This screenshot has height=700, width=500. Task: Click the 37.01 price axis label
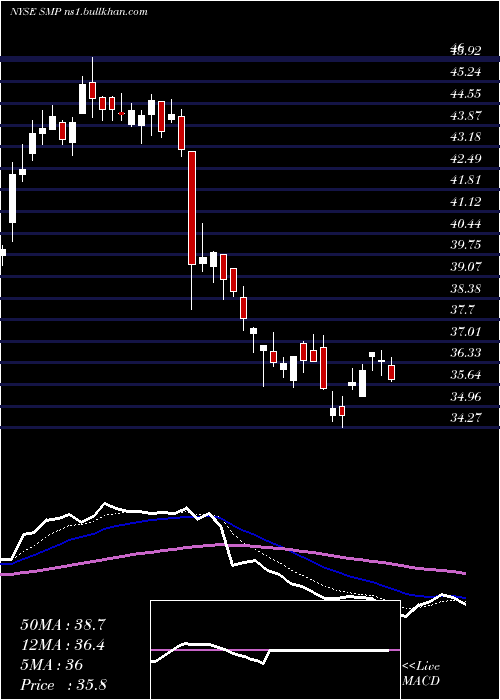point(466,331)
